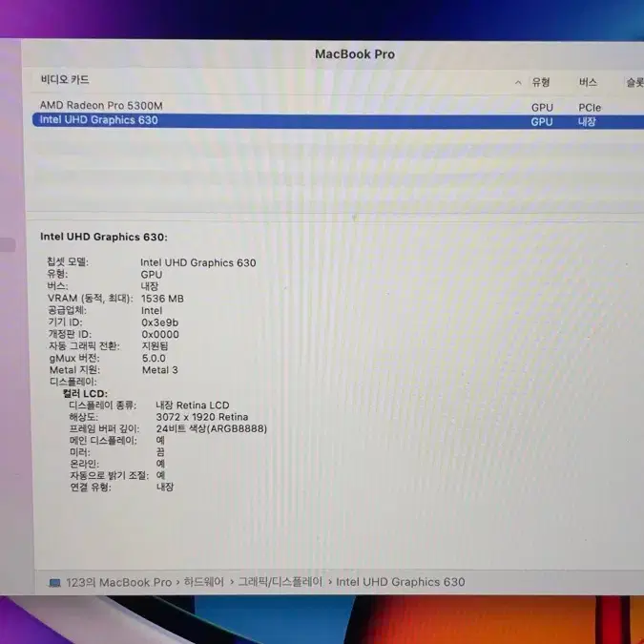Click the 온라인 label

tap(84, 464)
